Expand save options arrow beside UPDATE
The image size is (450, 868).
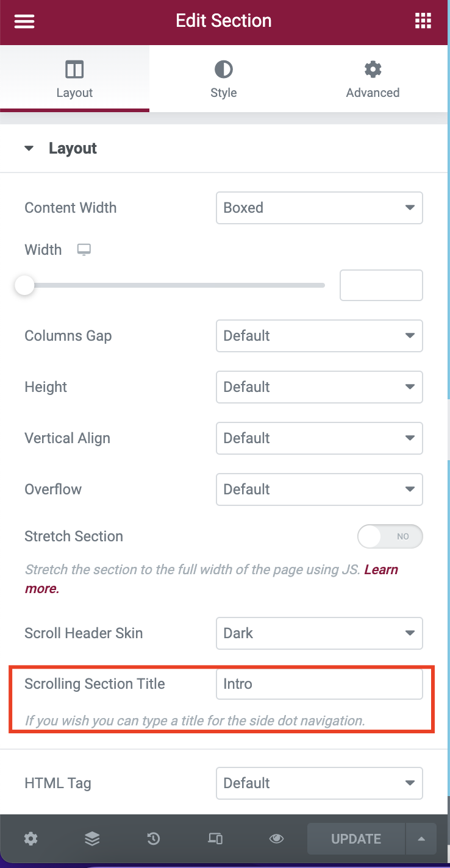coord(421,839)
